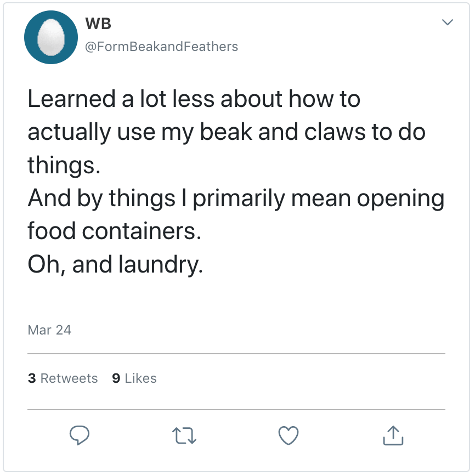Viewport: 475px width, 476px height.
Task: Click the divider line above the retweet count
Action: coord(236,354)
